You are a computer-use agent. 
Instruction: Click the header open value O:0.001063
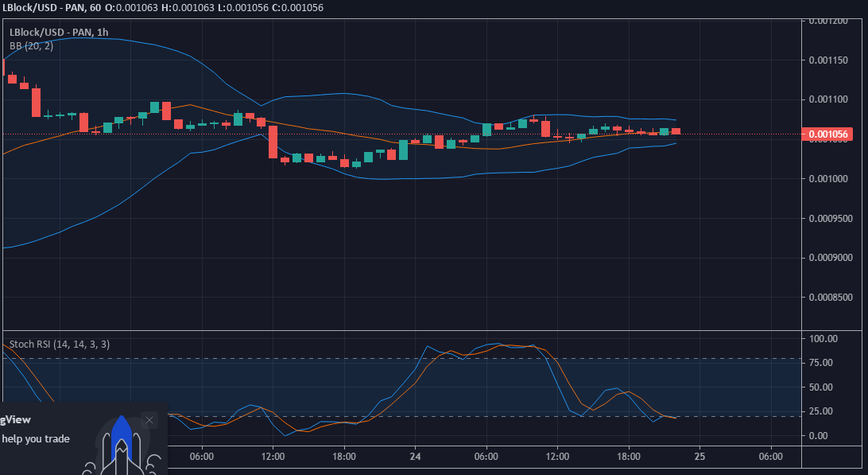[131, 8]
